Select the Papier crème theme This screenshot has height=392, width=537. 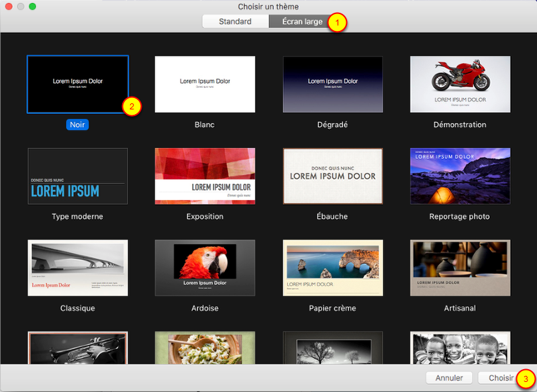click(333, 268)
